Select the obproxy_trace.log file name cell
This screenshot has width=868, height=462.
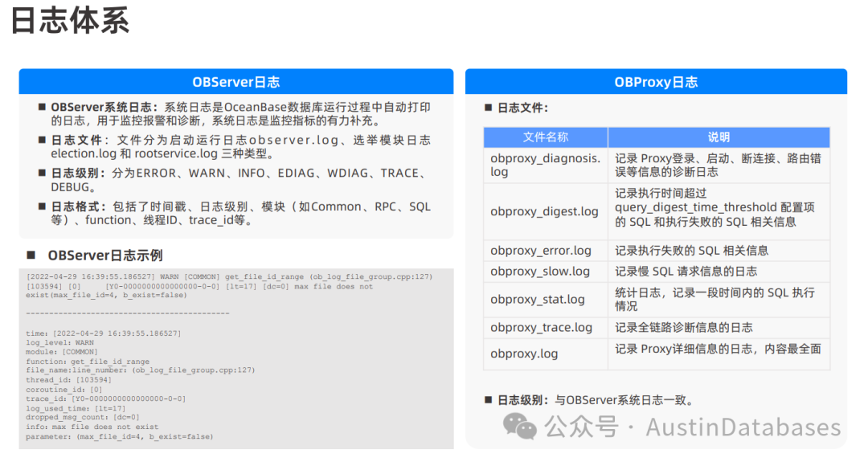click(x=545, y=328)
